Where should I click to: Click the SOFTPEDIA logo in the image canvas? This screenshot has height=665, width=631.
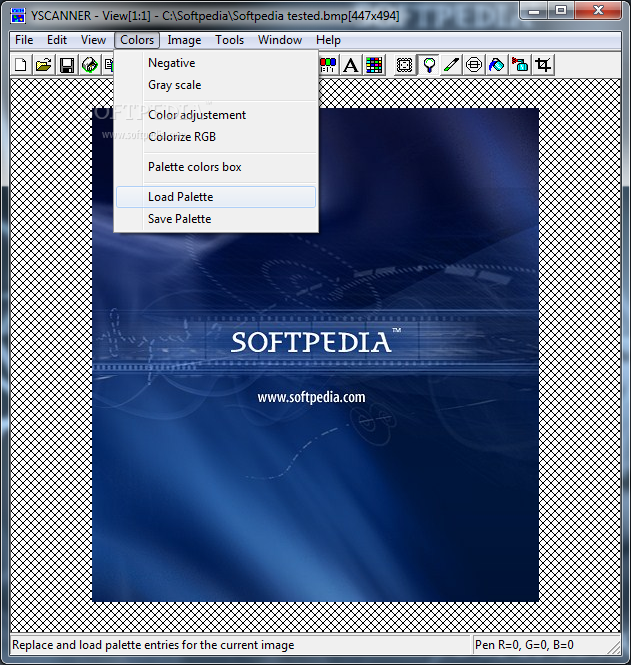pos(316,341)
